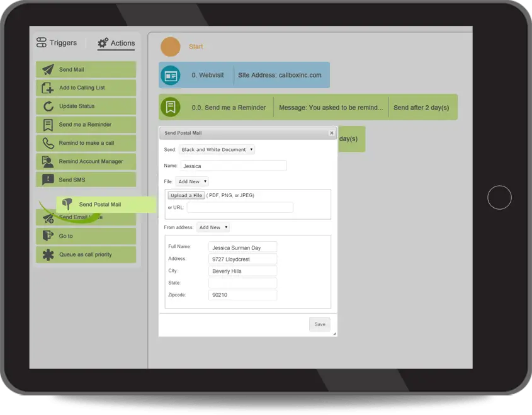Click the Upload a File button
Image resolution: width=532 pixels, height=415 pixels.
(186, 195)
